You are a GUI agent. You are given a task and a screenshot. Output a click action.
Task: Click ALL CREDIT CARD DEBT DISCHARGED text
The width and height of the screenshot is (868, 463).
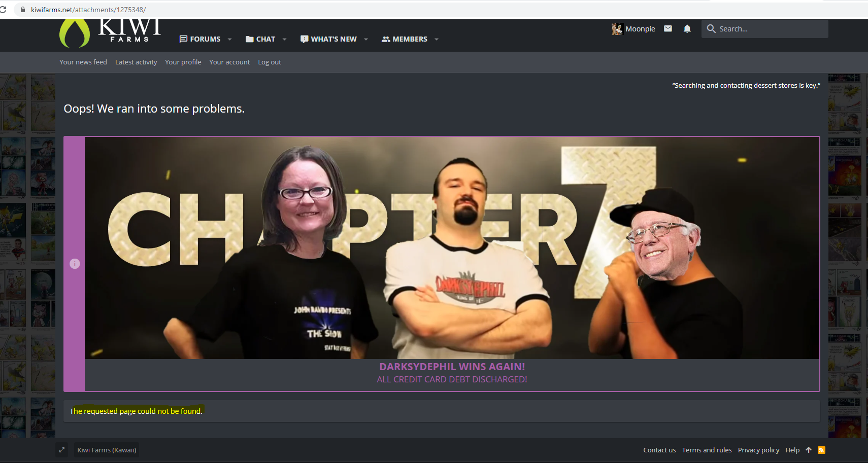pos(452,379)
